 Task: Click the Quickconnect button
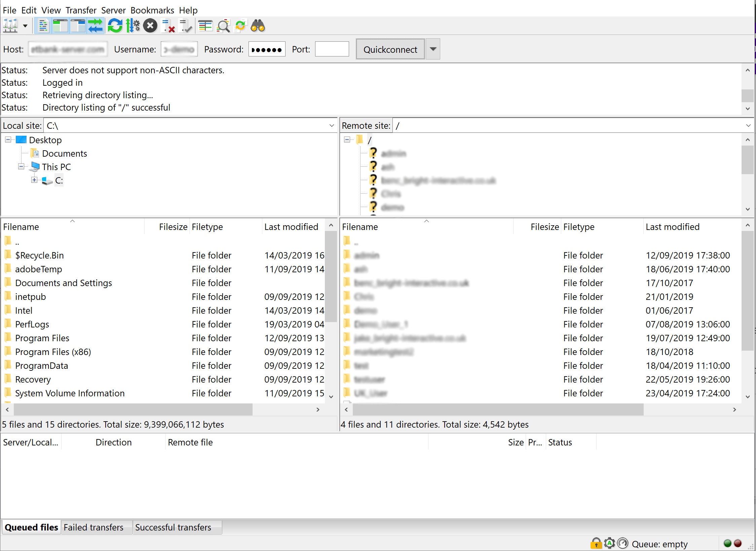[x=390, y=49]
